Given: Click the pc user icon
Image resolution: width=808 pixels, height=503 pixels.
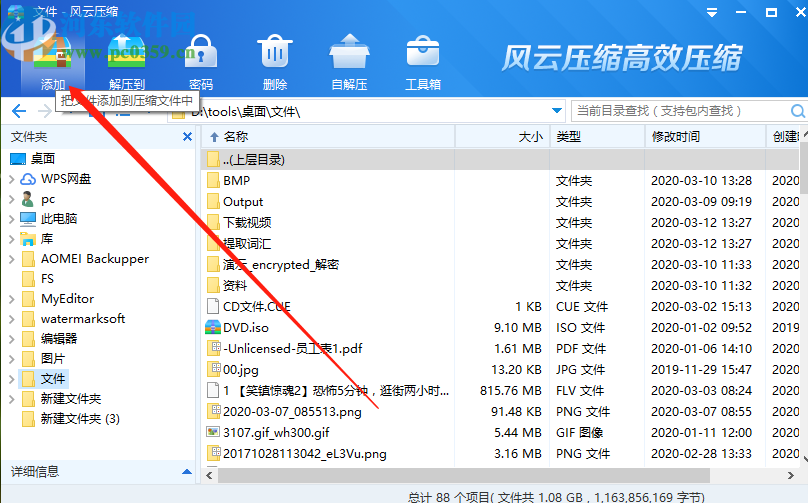Looking at the screenshot, I should (x=28, y=199).
